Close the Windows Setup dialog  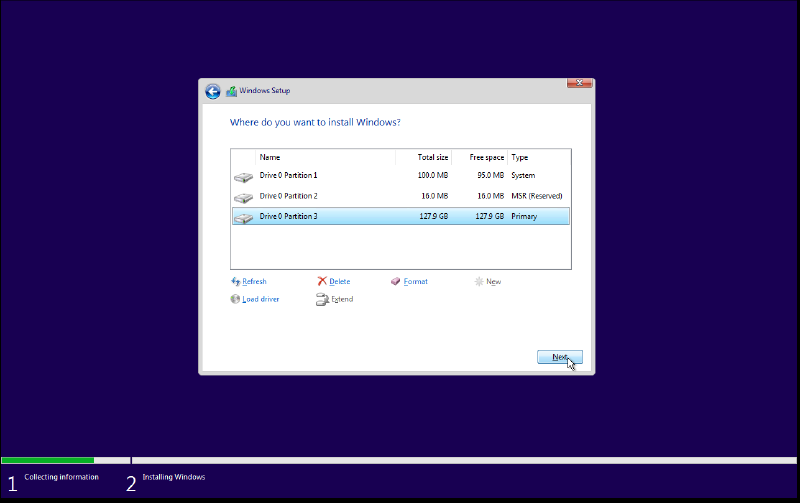580,83
